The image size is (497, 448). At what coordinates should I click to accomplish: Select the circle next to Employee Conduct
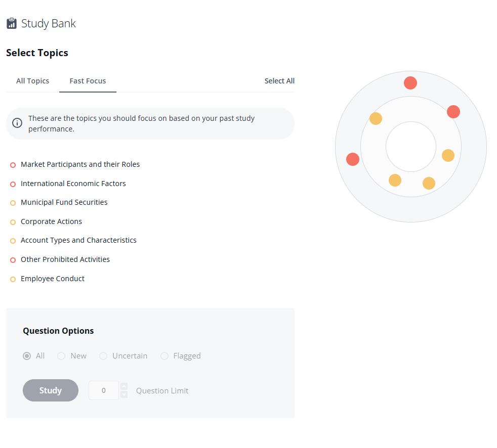(x=13, y=279)
